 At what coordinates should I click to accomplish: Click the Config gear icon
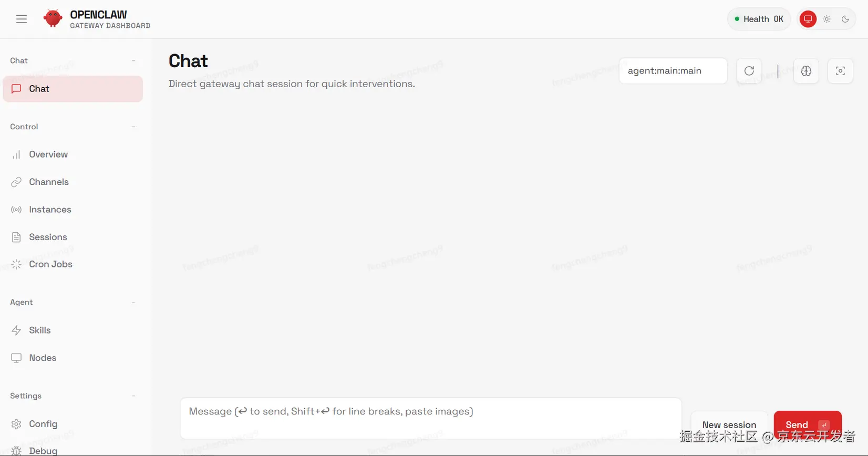16,424
